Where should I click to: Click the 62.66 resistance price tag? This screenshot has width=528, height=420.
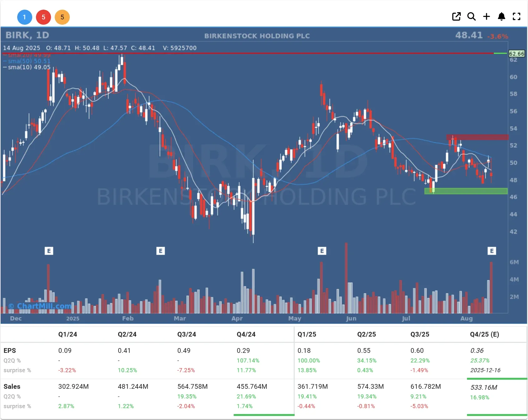click(x=516, y=54)
